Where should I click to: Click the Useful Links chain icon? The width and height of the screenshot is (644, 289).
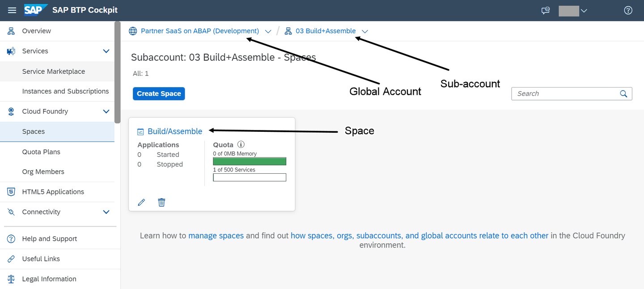tap(11, 259)
